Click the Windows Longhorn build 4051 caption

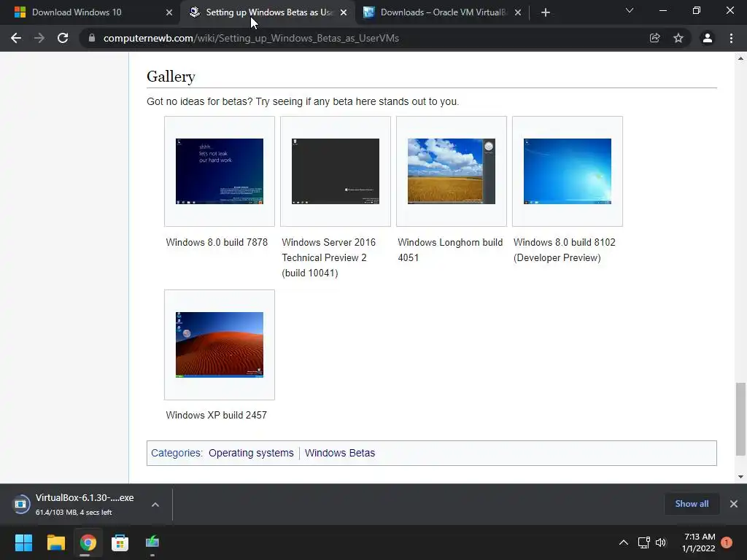pos(450,250)
